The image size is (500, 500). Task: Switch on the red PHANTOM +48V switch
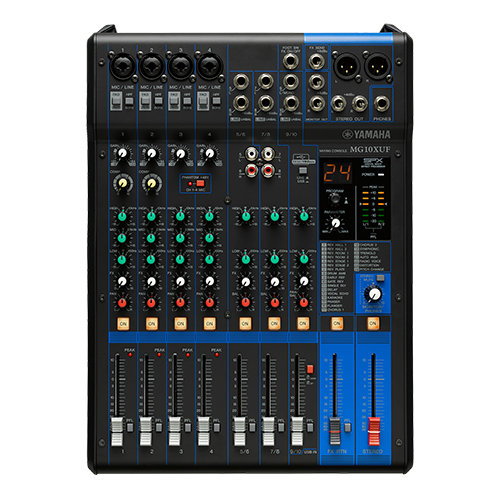pyautogui.click(x=200, y=183)
